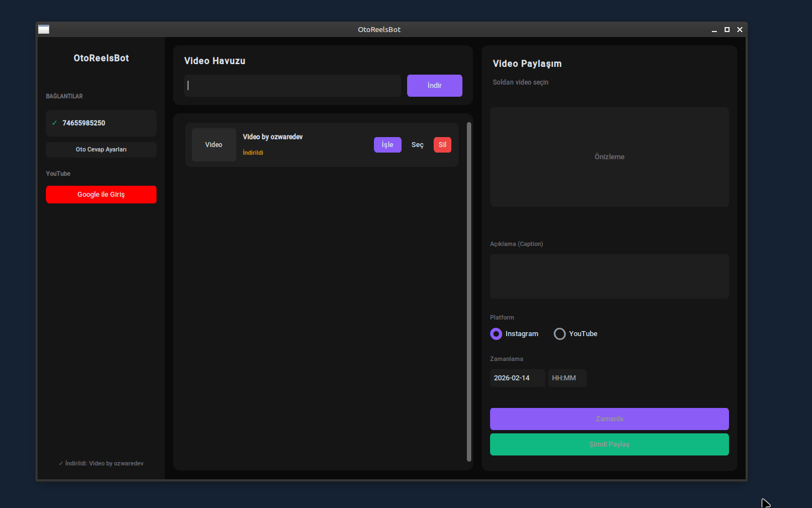
Task: Click the HH:MM time field
Action: tap(567, 378)
